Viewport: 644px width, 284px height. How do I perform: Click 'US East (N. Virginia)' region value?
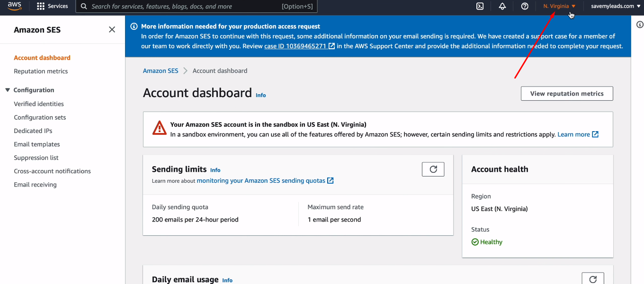[500, 209]
